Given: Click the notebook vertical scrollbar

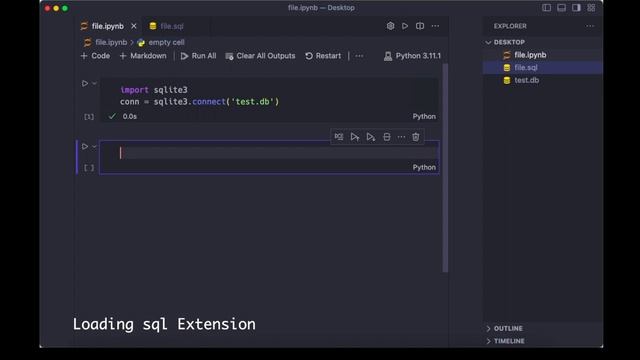Looking at the screenshot, I should click(445, 167).
